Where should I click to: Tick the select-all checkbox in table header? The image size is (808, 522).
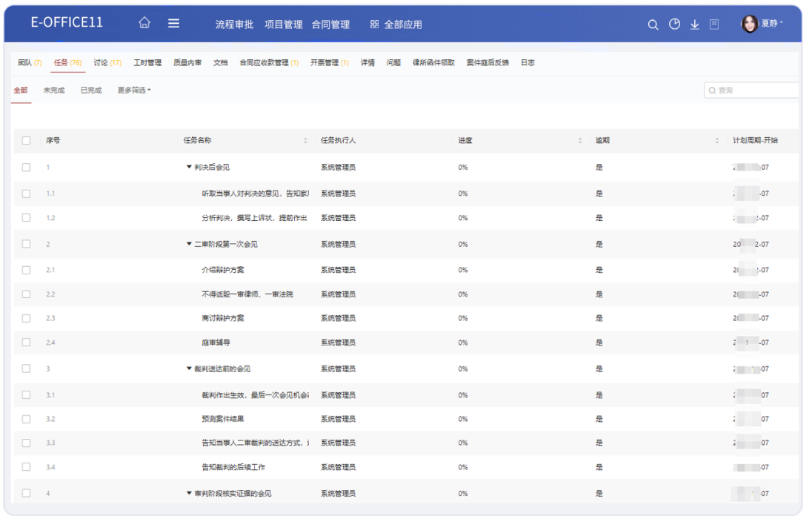pyautogui.click(x=26, y=141)
